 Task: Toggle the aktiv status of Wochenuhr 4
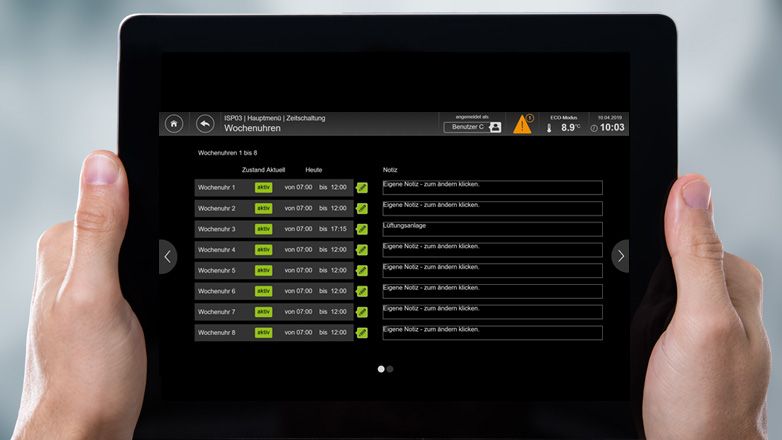tap(263, 250)
